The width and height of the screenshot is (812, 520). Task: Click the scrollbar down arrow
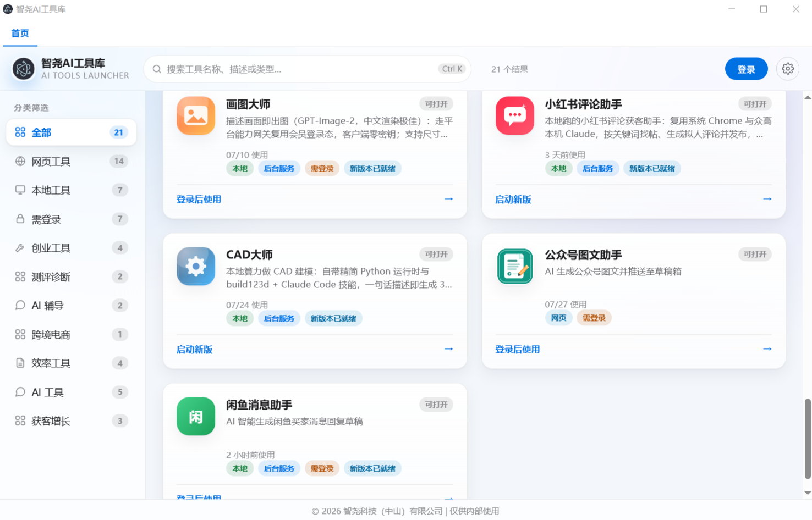808,493
